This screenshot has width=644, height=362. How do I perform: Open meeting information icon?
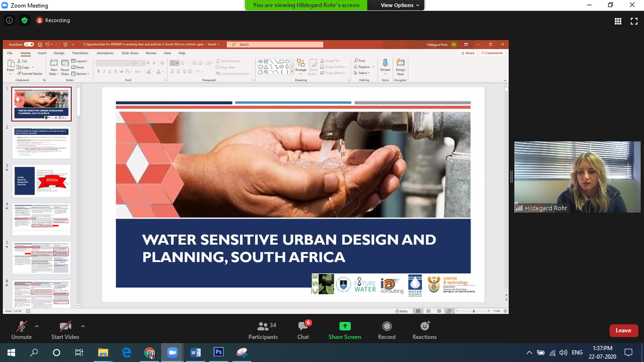[10, 20]
